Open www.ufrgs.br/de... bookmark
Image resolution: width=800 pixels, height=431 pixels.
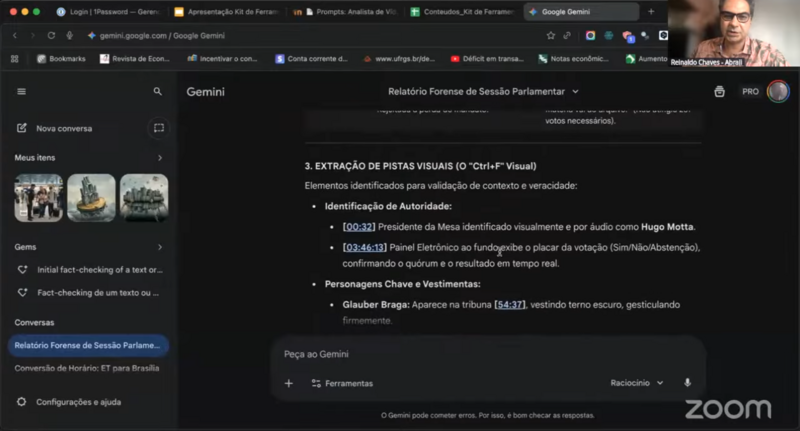(399, 59)
